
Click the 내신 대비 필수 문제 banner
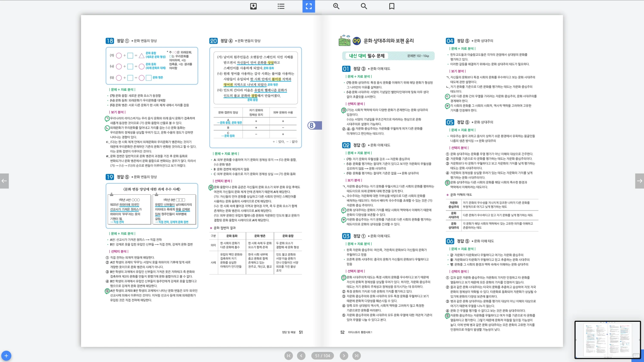click(x=367, y=56)
